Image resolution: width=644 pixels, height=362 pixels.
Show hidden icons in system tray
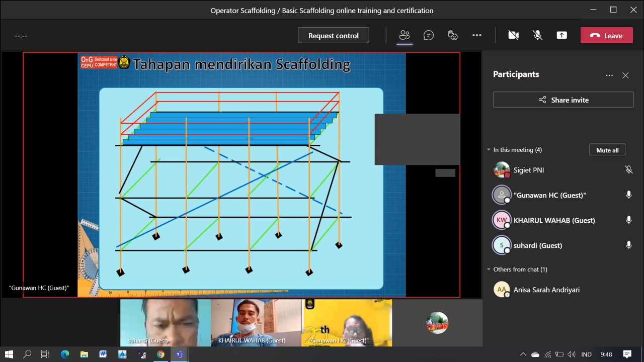[x=523, y=354]
